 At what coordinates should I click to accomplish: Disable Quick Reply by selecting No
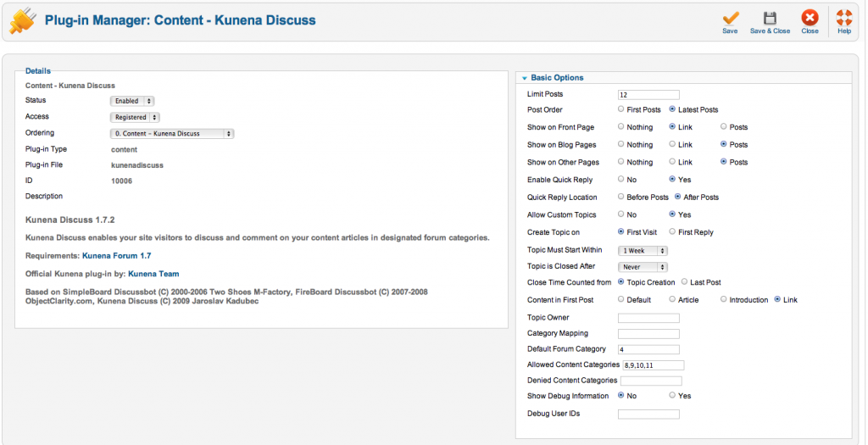[621, 180]
